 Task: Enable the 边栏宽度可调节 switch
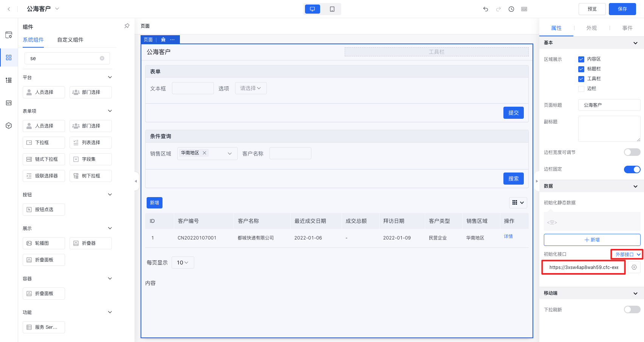[632, 152]
